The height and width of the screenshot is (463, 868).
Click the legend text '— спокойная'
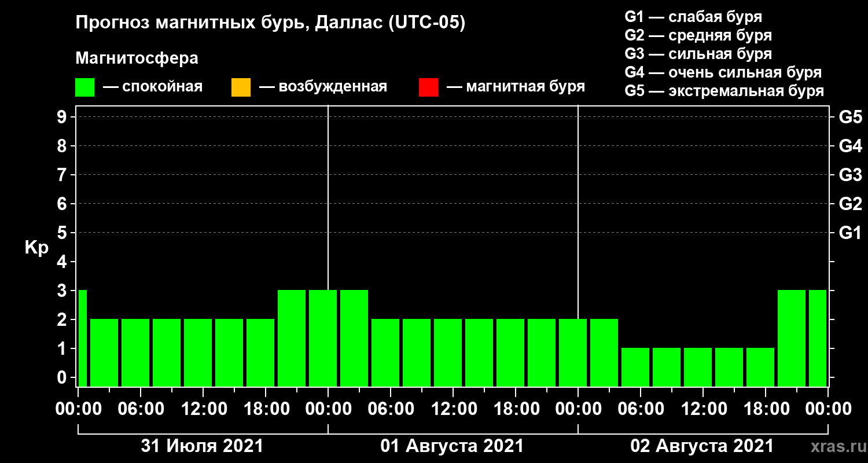(153, 87)
